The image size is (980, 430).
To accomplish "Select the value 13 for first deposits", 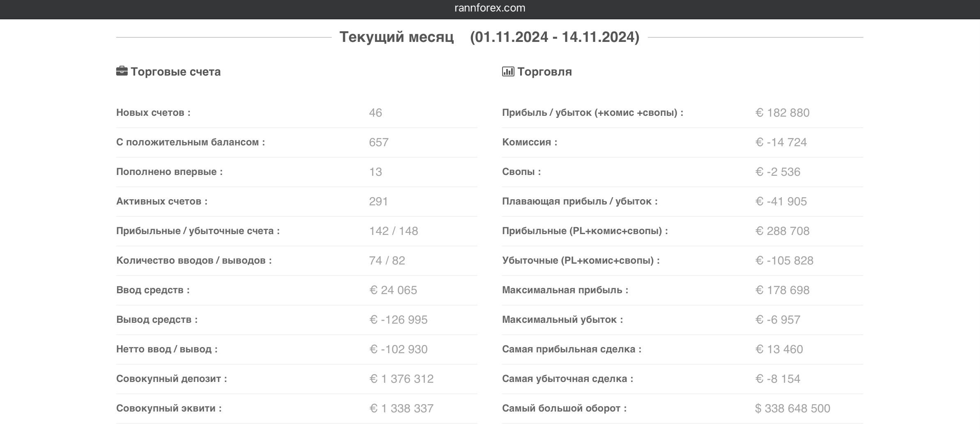I will [x=375, y=172].
